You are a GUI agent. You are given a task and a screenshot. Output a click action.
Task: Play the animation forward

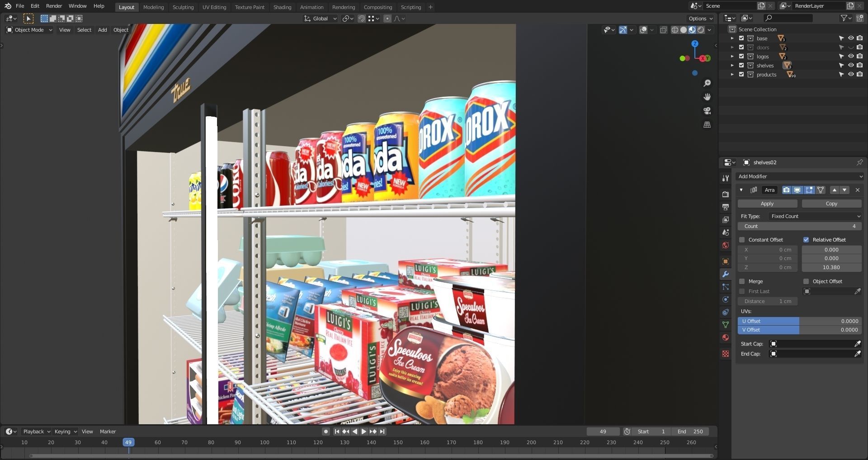(364, 432)
